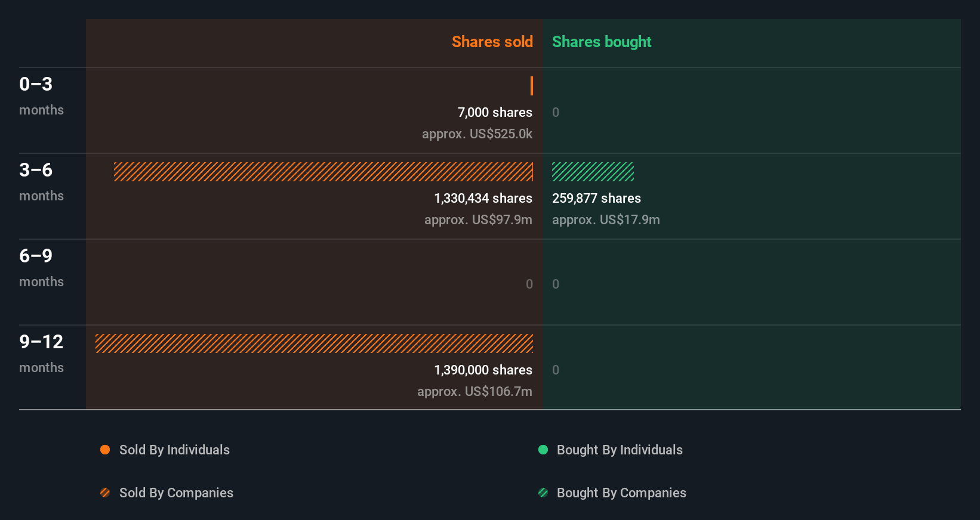The width and height of the screenshot is (980, 520).
Task: Click the 259,877 shares value
Action: [x=596, y=198]
